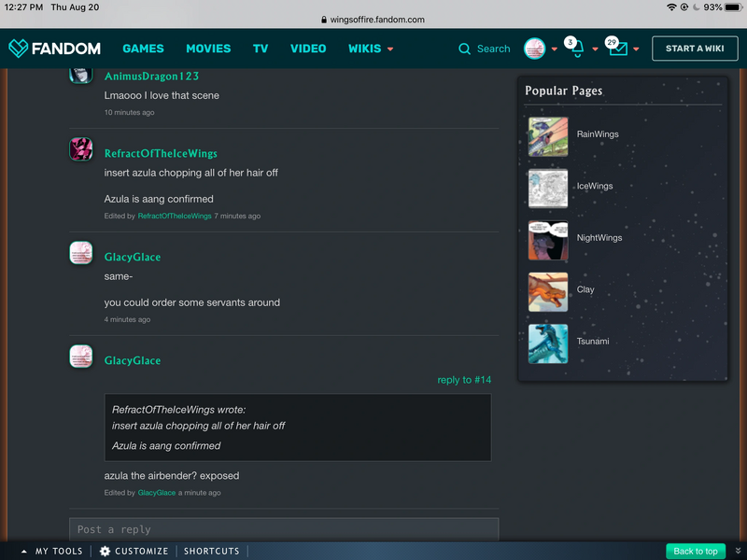The width and height of the screenshot is (747, 560).
Task: Open AnimusDragon123's username link
Action: [151, 76]
